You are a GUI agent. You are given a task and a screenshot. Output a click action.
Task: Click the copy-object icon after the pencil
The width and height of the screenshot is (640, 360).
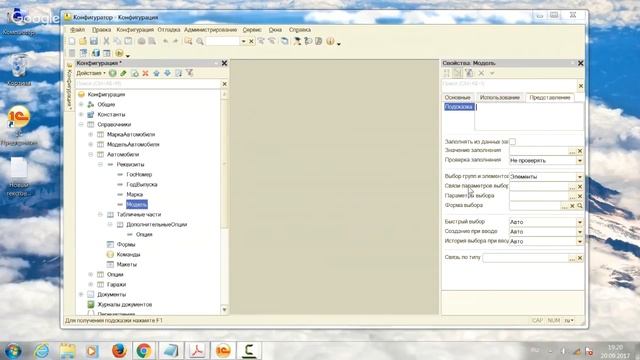tap(134, 73)
